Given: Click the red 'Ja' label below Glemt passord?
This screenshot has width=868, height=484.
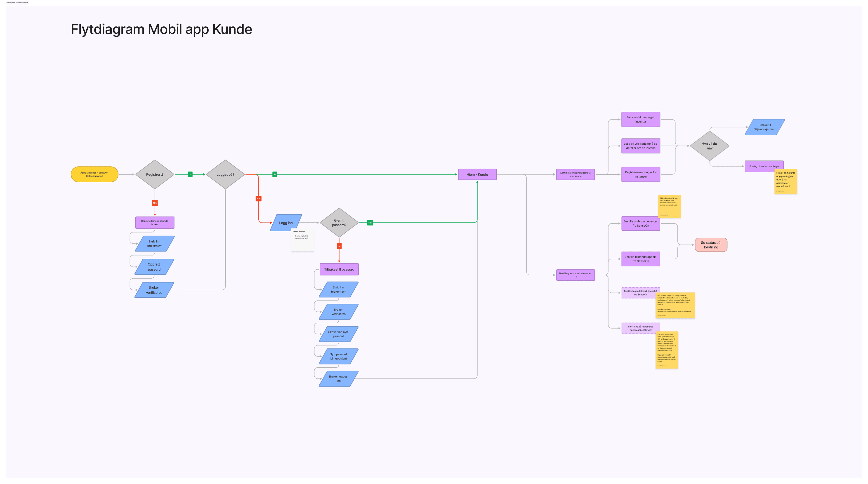Looking at the screenshot, I should pos(339,246).
